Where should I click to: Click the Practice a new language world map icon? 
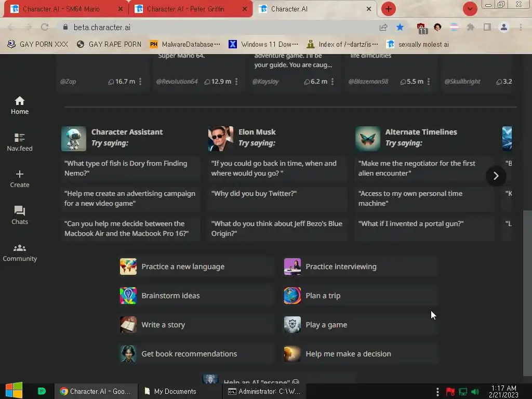tap(128, 267)
